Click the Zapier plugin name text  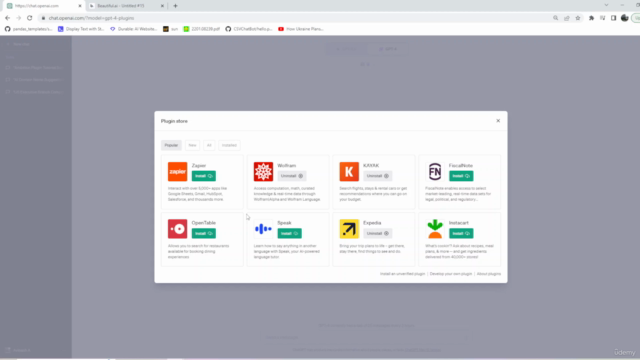199,165
